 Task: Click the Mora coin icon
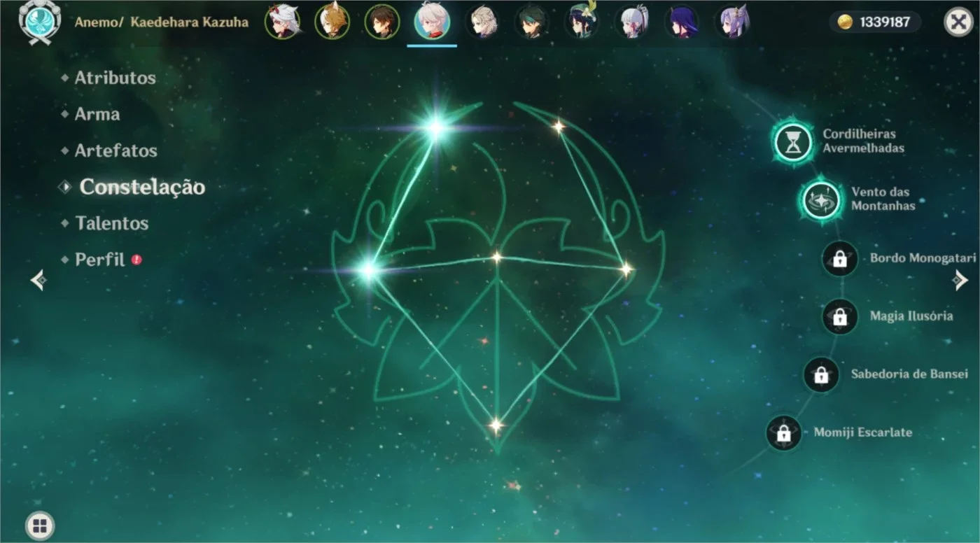click(x=846, y=22)
